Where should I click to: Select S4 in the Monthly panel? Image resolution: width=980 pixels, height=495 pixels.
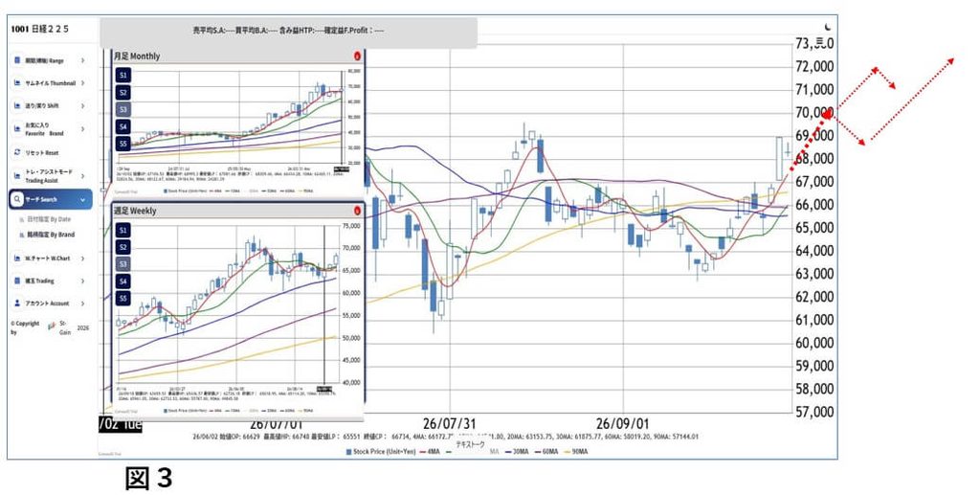[x=123, y=127]
